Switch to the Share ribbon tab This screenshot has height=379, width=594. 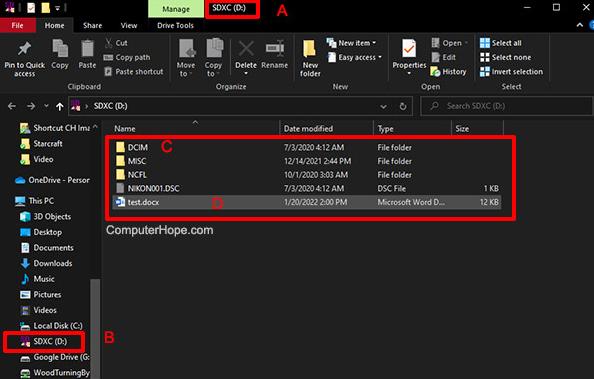[92, 25]
